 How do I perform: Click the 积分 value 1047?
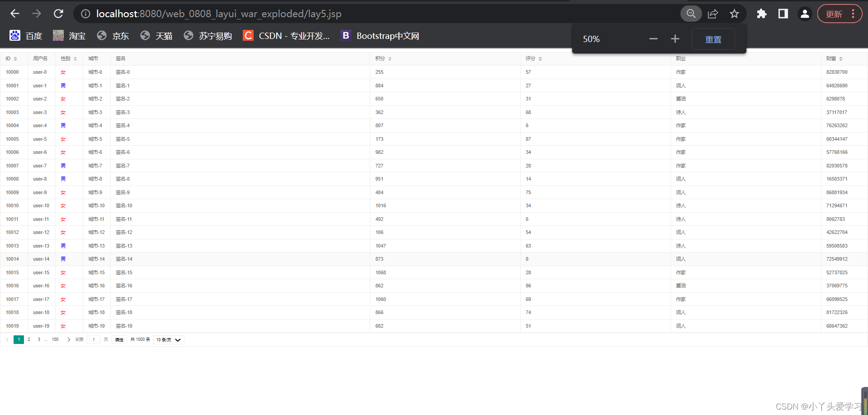pos(381,246)
